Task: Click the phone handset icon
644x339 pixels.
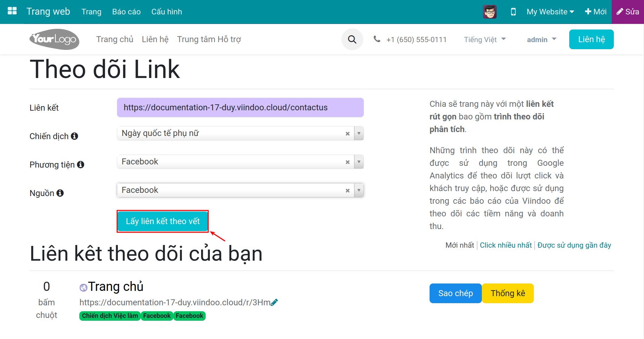Action: point(377,39)
